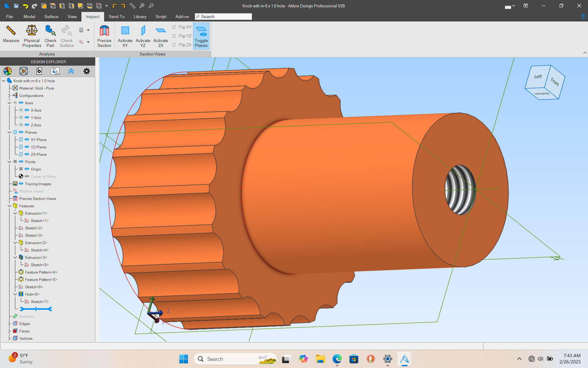Show Center of Mass with eye icon
The width and height of the screenshot is (588, 368).
pos(27,176)
